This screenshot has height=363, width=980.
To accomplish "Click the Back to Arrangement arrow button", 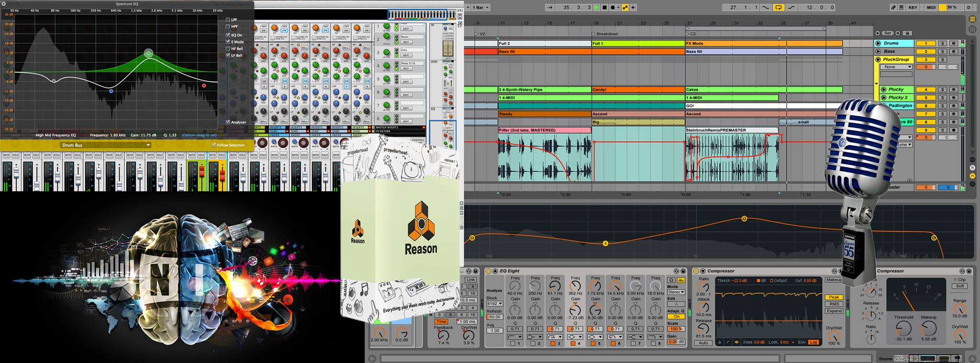I will (634, 7).
